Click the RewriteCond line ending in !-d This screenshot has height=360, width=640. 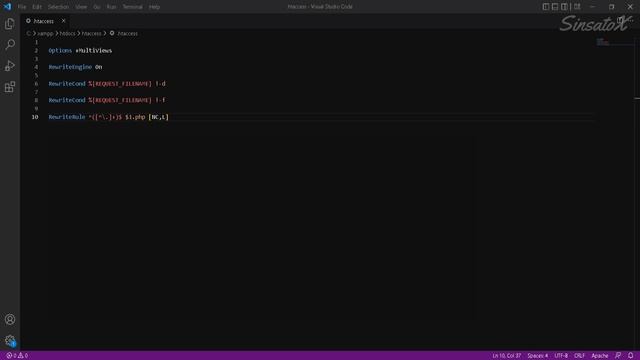(107, 84)
